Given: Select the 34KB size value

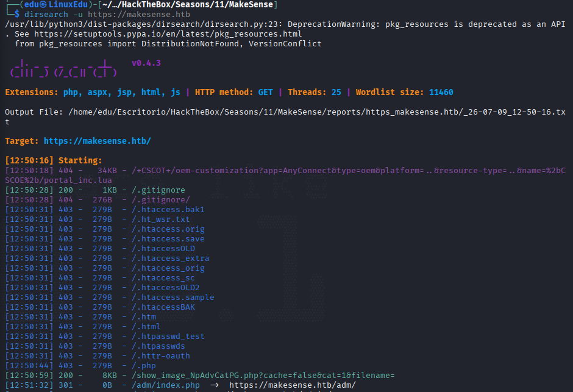Looking at the screenshot, I should 107,171.
